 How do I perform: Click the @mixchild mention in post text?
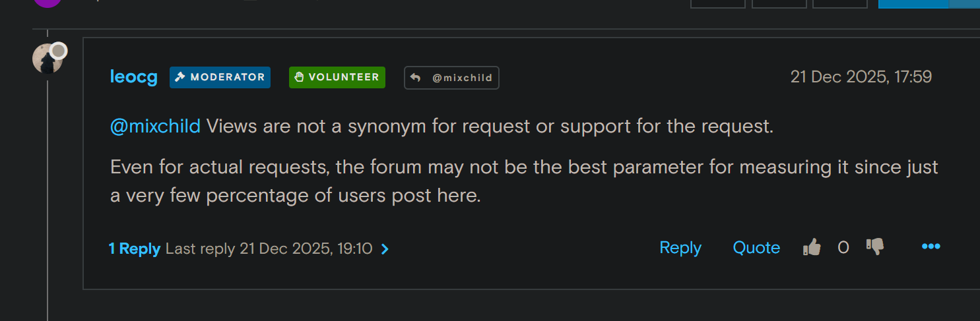pos(155,127)
